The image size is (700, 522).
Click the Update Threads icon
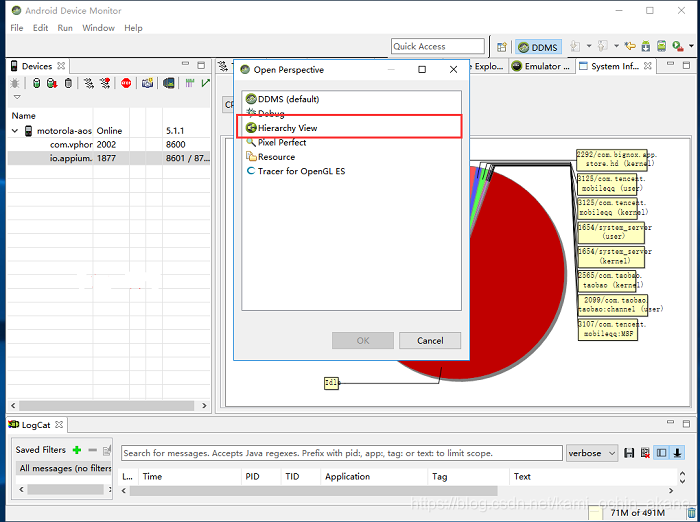coord(89,83)
